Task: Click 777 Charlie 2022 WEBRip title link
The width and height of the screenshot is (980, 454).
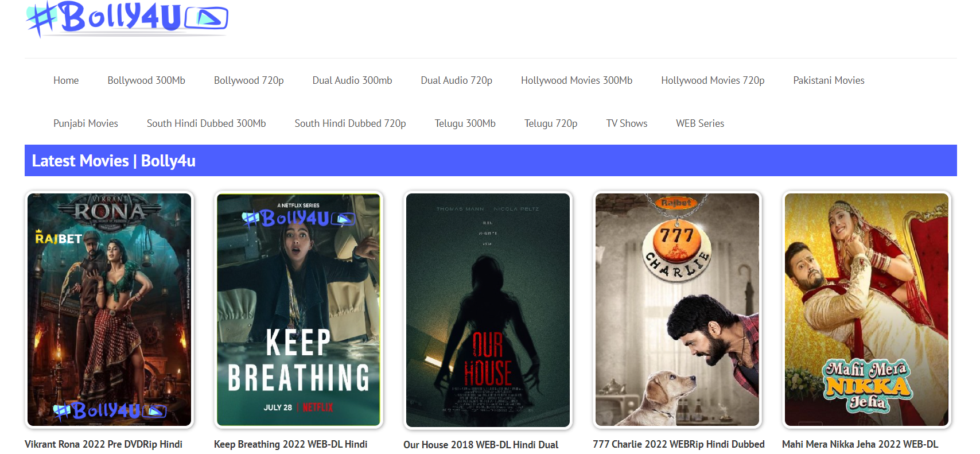Action: click(679, 444)
